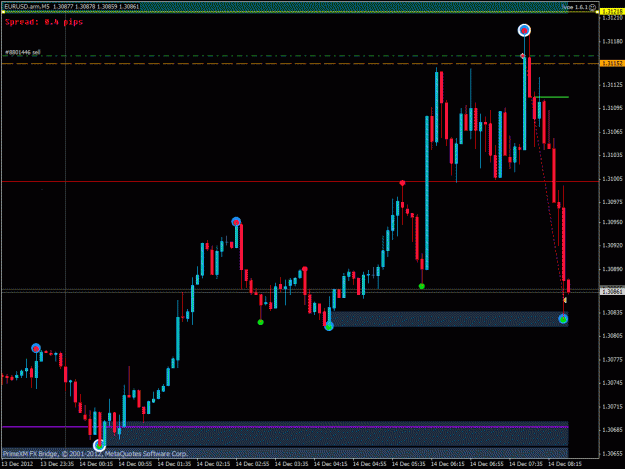This screenshot has width=625, height=469.
Task: Click the sell order entry diamond marker
Action: pos(523,56)
